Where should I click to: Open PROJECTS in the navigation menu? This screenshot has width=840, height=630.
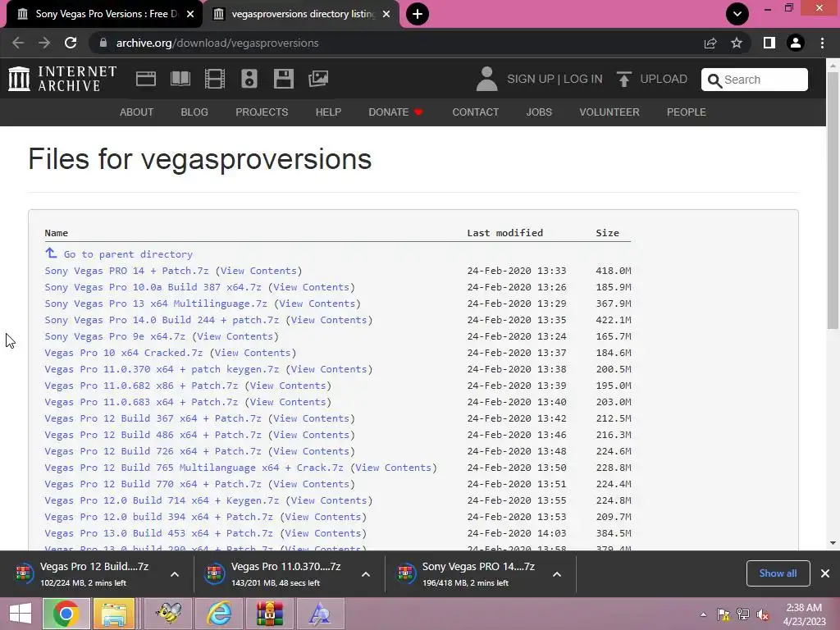click(262, 112)
